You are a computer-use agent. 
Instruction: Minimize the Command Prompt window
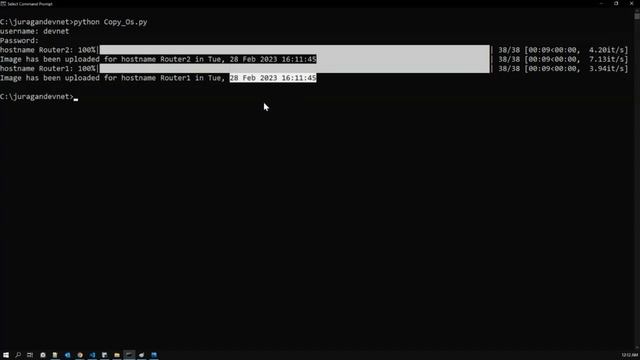tap(601, 4)
